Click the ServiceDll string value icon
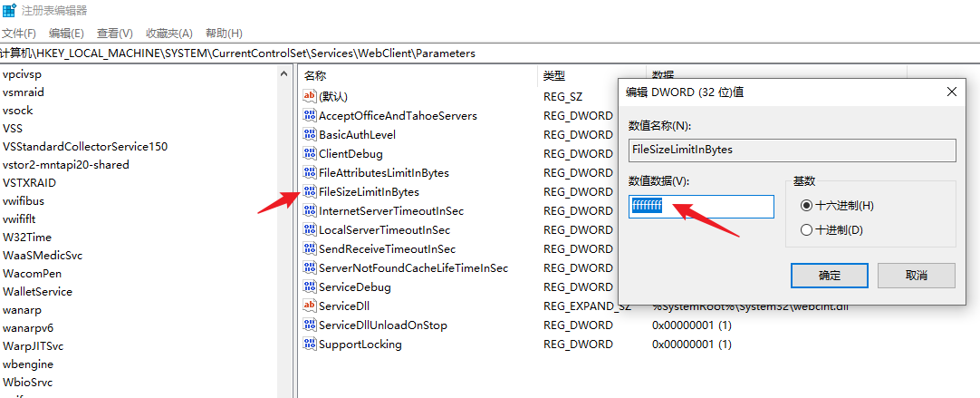The width and height of the screenshot is (980, 398). (x=310, y=306)
